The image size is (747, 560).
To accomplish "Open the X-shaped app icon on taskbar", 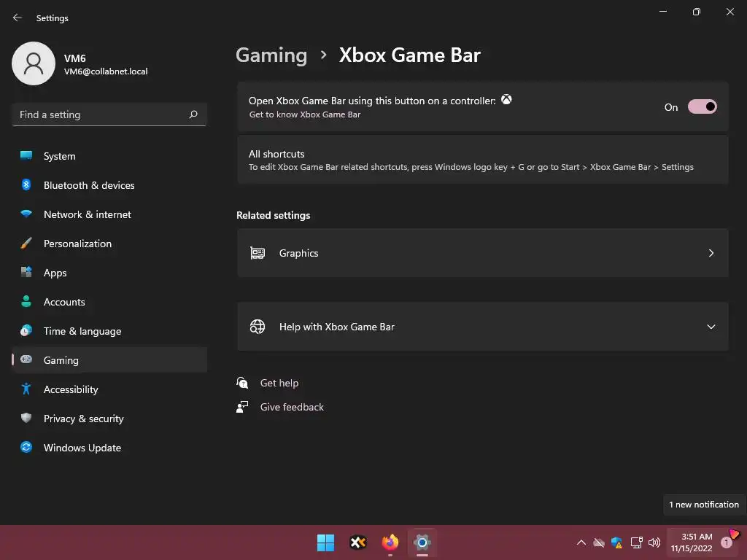I will (x=358, y=542).
